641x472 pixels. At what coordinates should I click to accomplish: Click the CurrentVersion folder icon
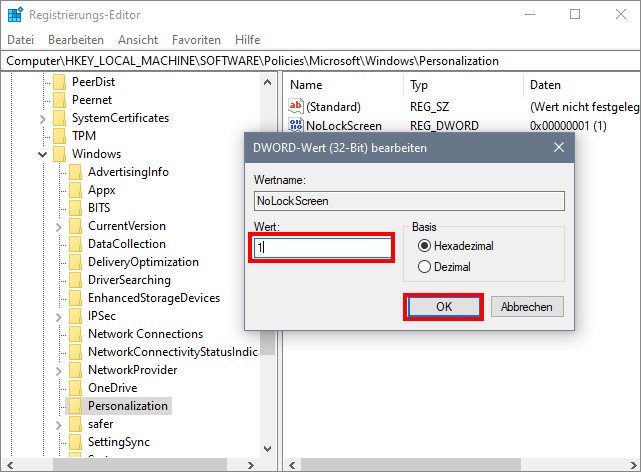click(76, 226)
